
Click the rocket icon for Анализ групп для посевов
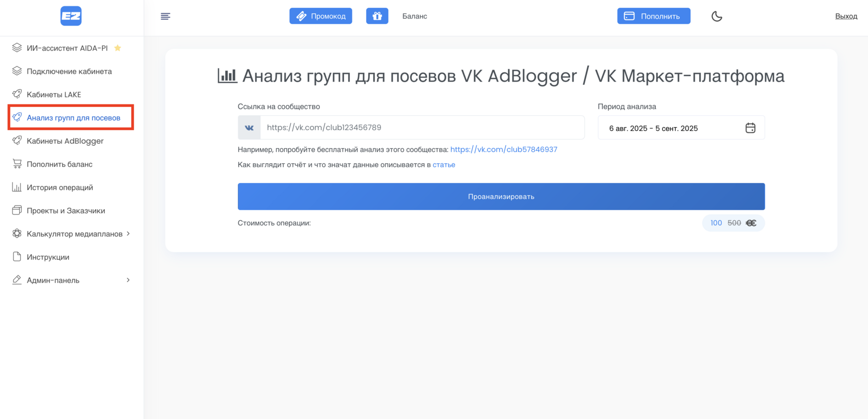coord(17,117)
